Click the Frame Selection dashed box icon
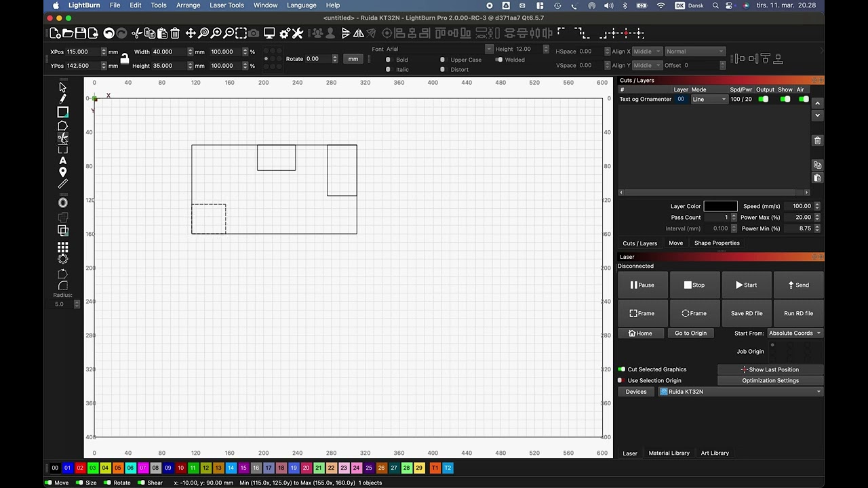Screen dimensions: 868x488 pos(241,33)
